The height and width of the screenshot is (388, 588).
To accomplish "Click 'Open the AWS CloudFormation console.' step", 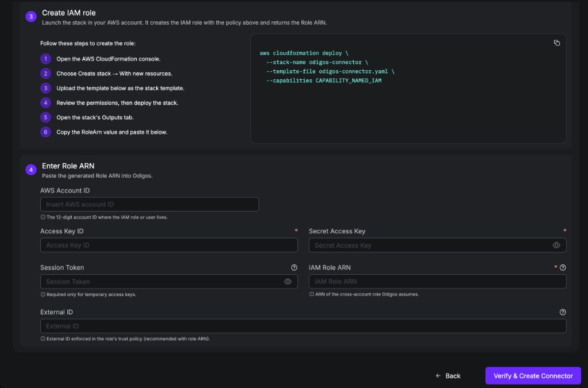I will [109, 59].
